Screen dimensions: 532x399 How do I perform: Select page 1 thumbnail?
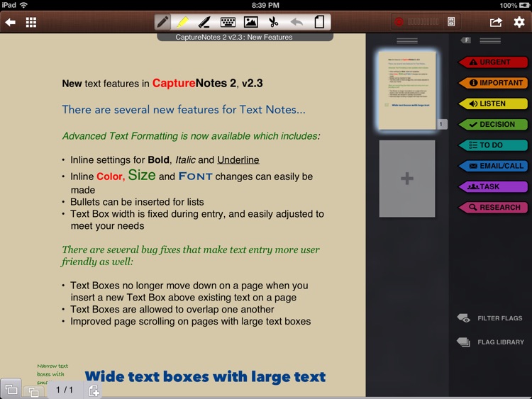point(407,90)
